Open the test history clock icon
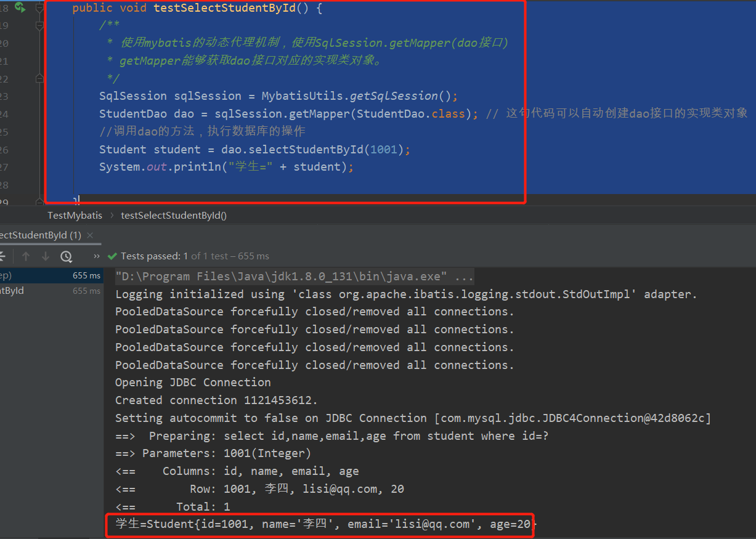756x539 pixels. point(66,256)
